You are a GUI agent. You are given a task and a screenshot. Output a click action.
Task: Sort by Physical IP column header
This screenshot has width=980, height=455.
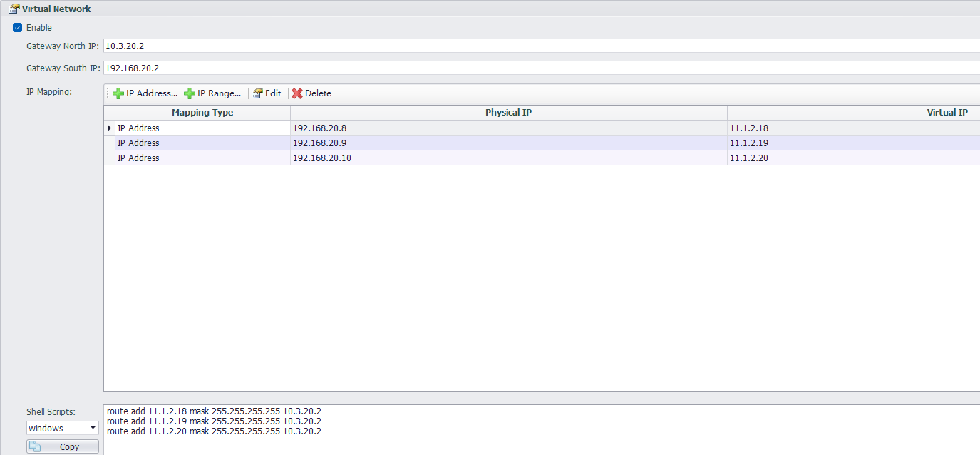[508, 113]
